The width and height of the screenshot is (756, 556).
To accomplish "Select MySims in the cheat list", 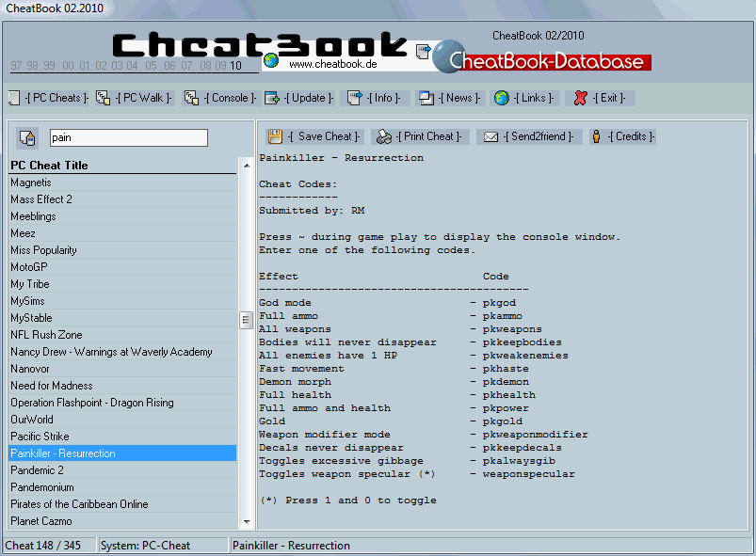I will click(x=123, y=301).
